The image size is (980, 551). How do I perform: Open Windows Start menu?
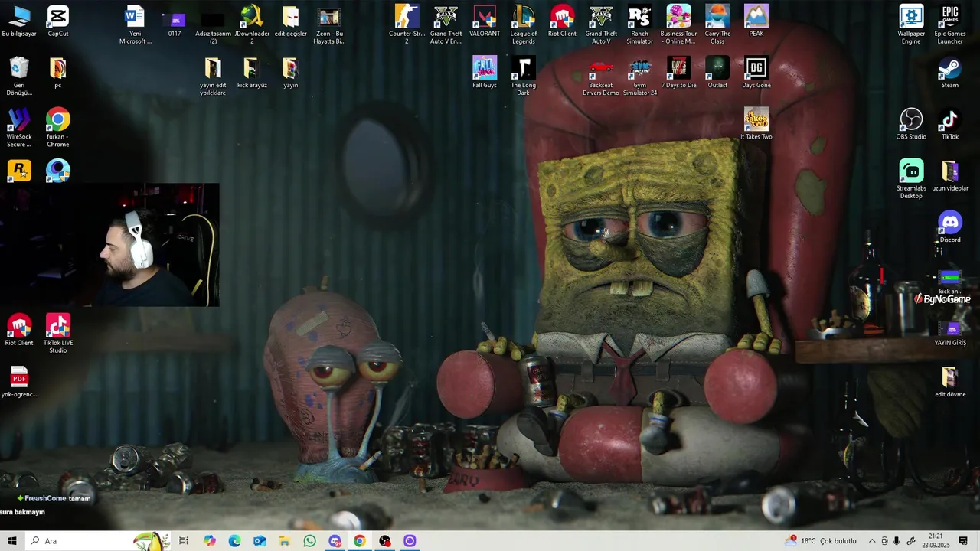point(12,541)
